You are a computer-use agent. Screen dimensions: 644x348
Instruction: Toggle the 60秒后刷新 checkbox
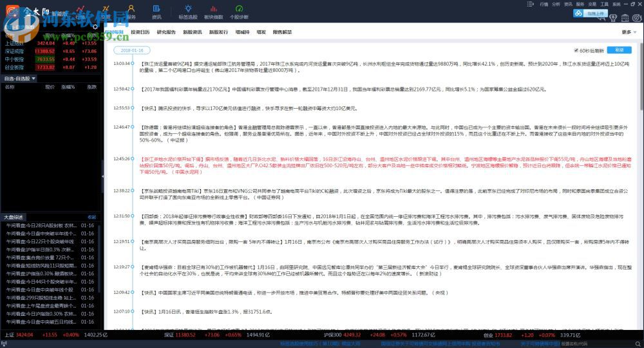click(x=576, y=50)
